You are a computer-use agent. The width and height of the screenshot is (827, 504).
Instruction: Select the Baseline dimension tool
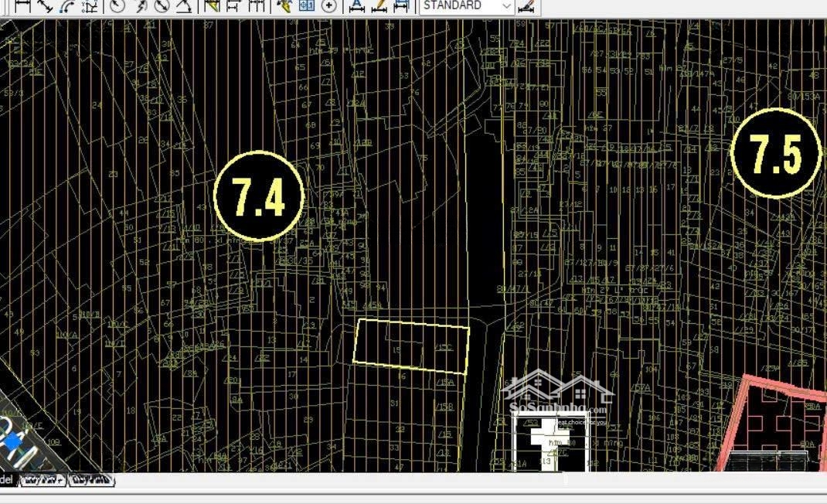234,5
